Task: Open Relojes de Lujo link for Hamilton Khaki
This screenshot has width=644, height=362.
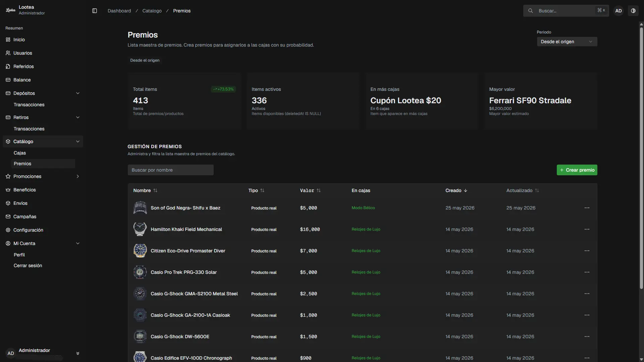Action: 366,229
